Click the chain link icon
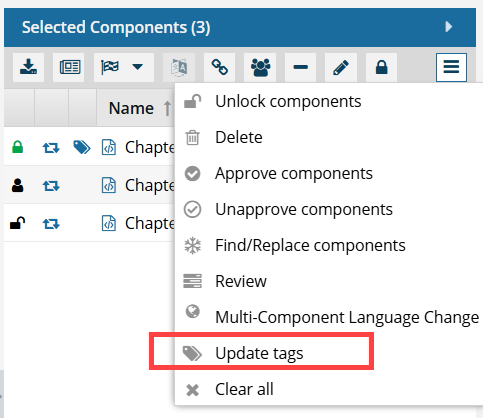The height and width of the screenshot is (418, 483). click(220, 67)
